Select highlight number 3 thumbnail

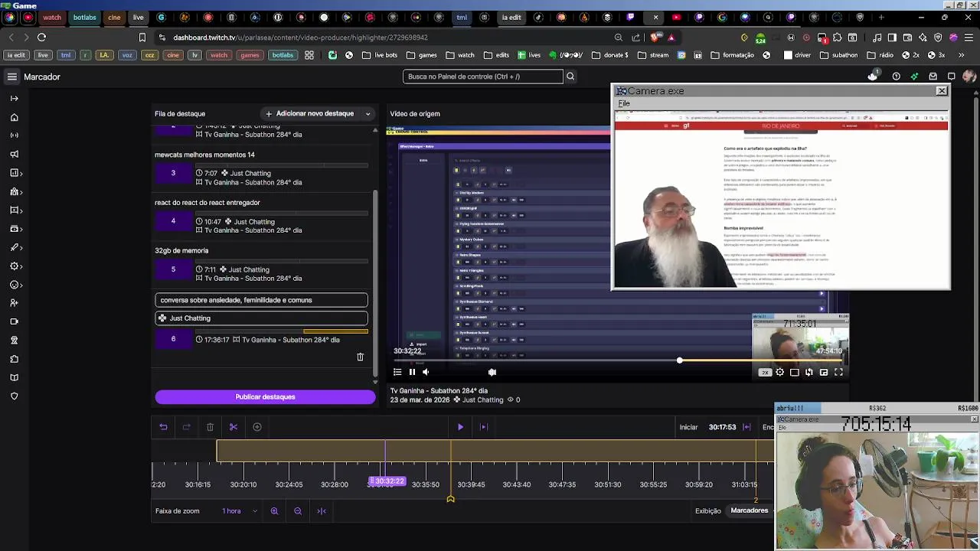coord(173,173)
